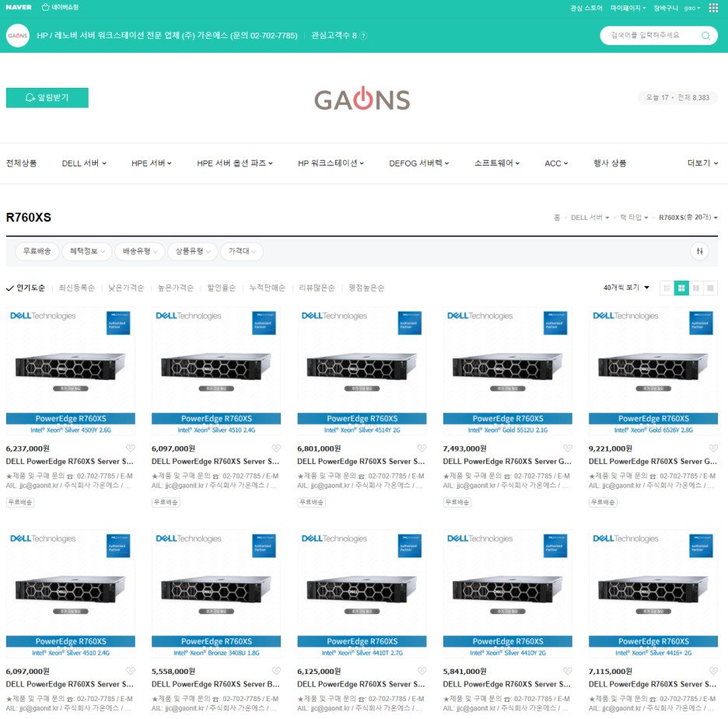Open the 마이페이지 dropdown

click(x=628, y=8)
